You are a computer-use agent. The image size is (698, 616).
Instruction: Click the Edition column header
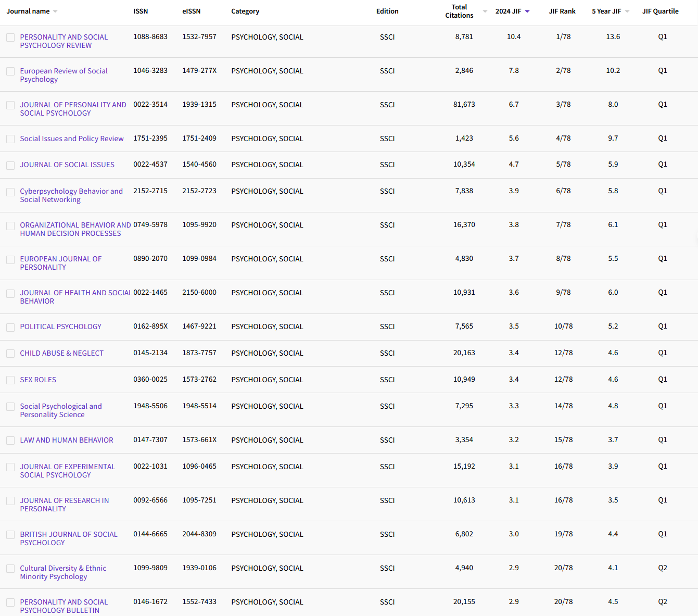click(x=387, y=11)
